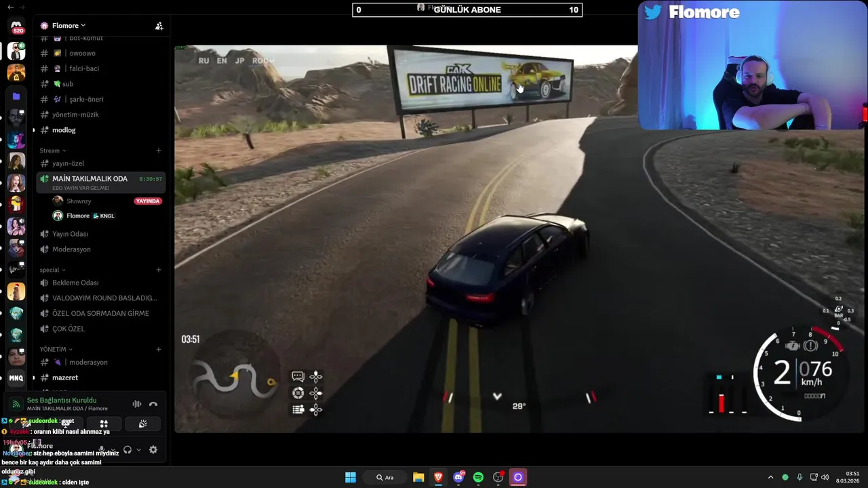This screenshot has height=488, width=868.
Task: Join the ÇOK ÖZEL voice channel
Action: point(100,329)
